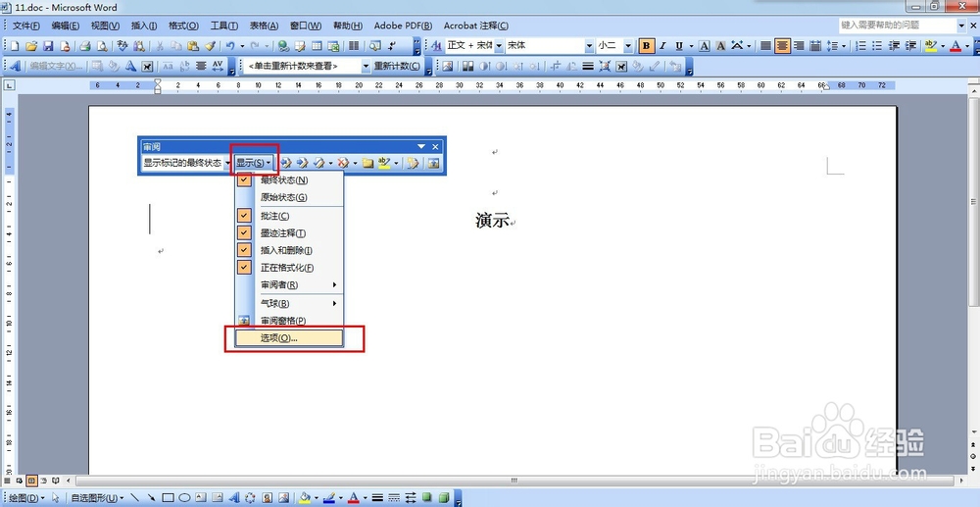This screenshot has height=507, width=980.
Task: Open the 视图(V) menu
Action: tap(105, 25)
